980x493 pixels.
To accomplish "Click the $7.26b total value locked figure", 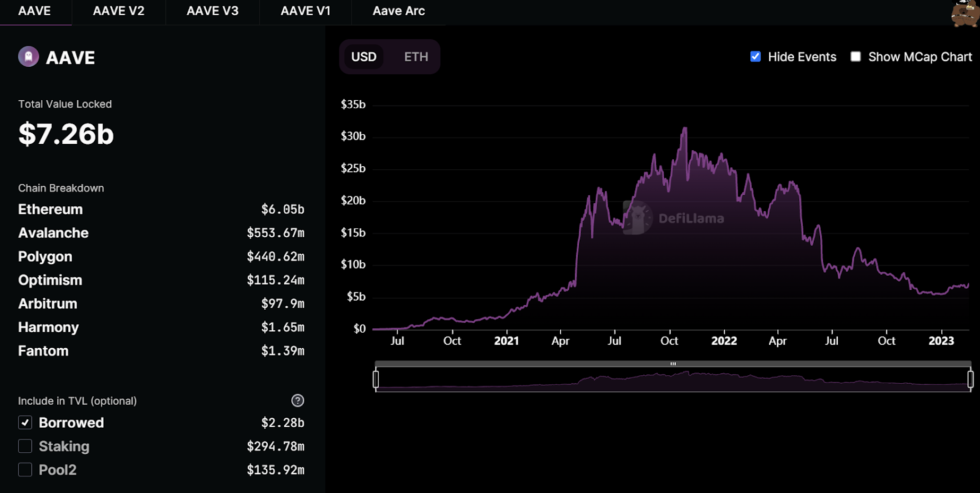I will (x=66, y=134).
